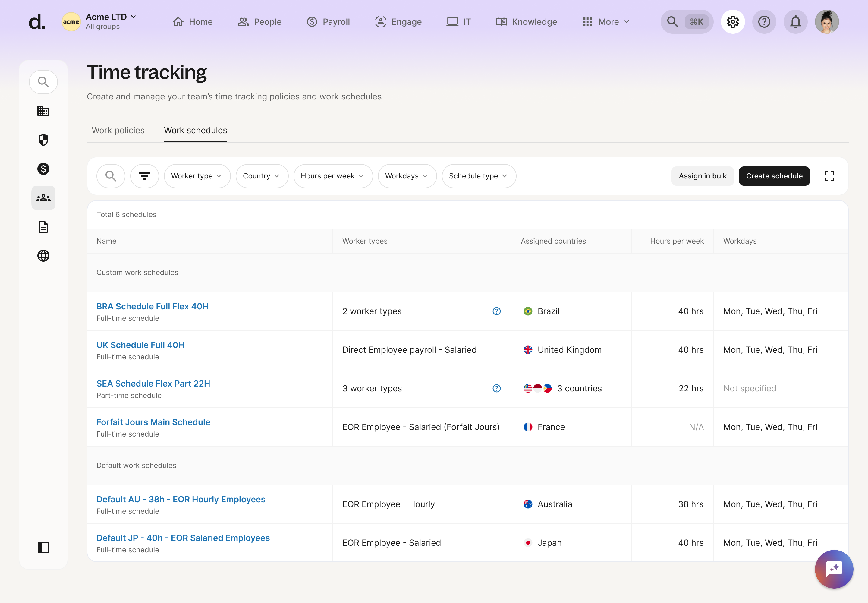Open the SEA Schedule Flex Part 22H link
This screenshot has width=868, height=603.
(153, 384)
